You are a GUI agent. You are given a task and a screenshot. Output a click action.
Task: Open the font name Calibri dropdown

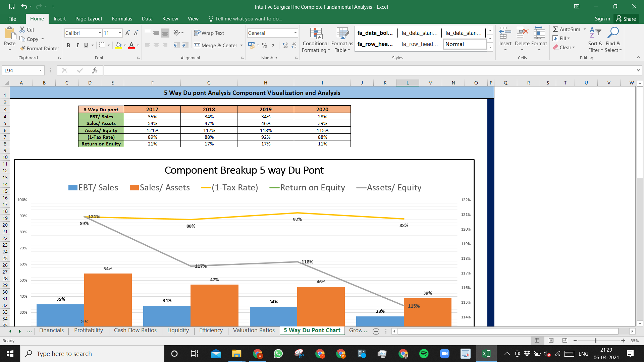100,33
